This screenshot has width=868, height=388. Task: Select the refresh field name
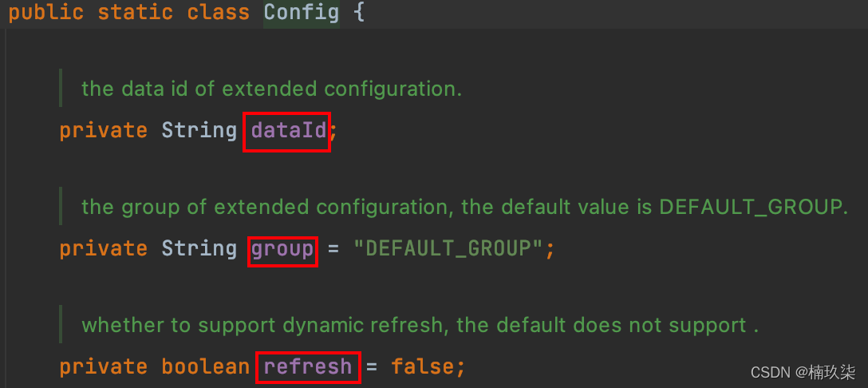[307, 367]
